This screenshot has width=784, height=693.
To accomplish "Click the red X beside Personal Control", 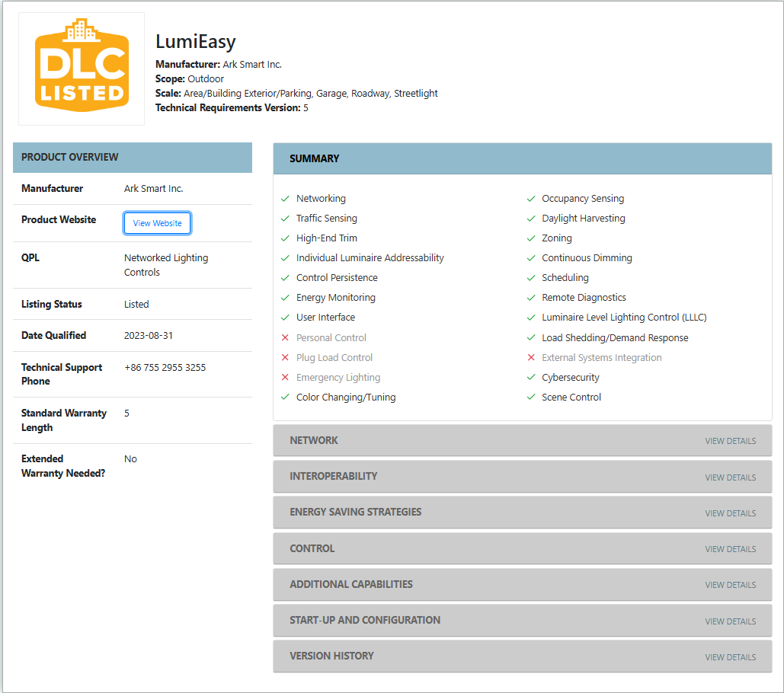I will tap(285, 338).
